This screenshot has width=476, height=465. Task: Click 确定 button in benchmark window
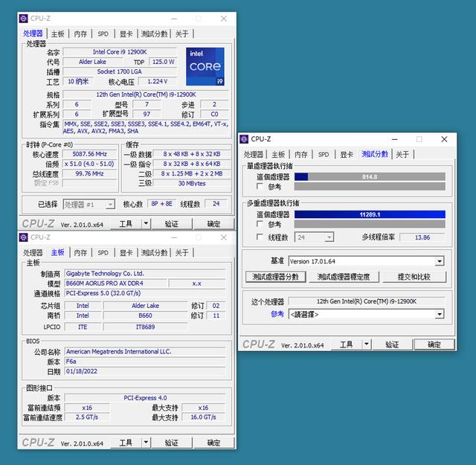434,344
